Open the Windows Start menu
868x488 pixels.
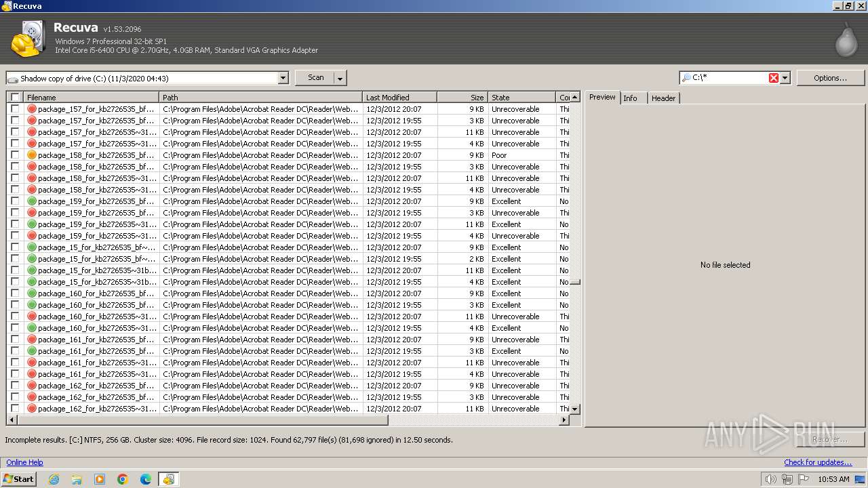pos(18,479)
